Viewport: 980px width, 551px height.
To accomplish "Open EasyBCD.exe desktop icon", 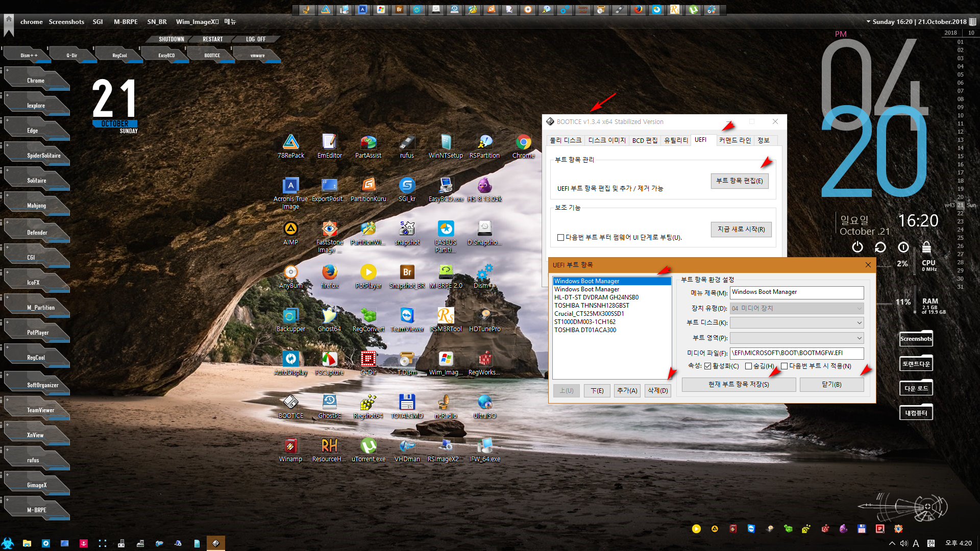I will 446,189.
